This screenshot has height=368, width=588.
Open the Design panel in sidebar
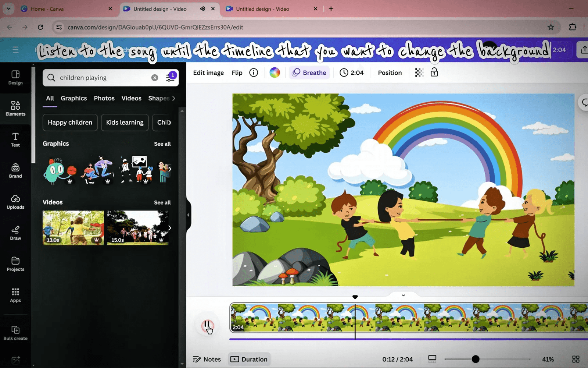pyautogui.click(x=15, y=78)
